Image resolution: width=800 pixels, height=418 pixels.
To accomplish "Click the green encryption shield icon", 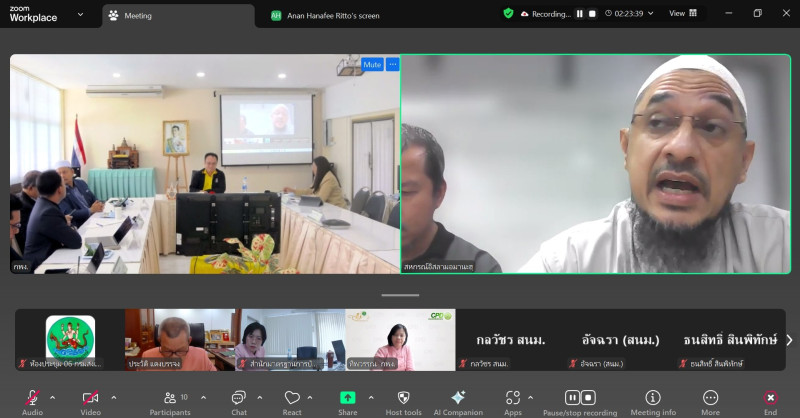I will click(508, 14).
